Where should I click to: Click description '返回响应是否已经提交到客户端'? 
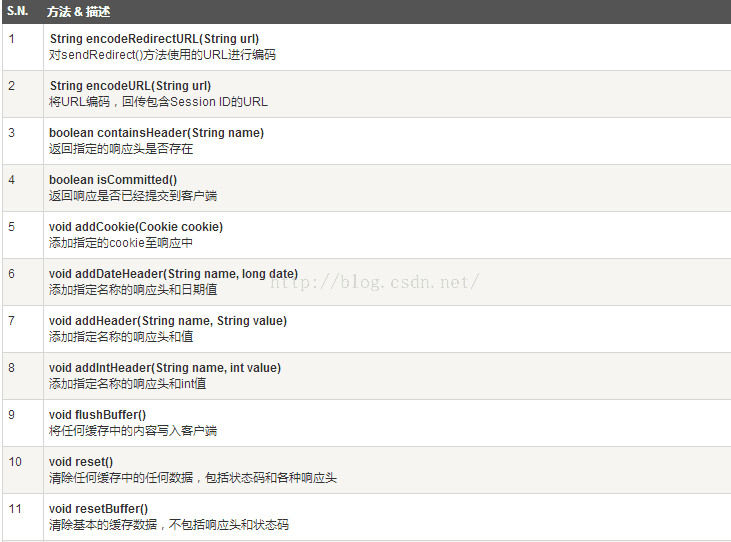tap(133, 196)
